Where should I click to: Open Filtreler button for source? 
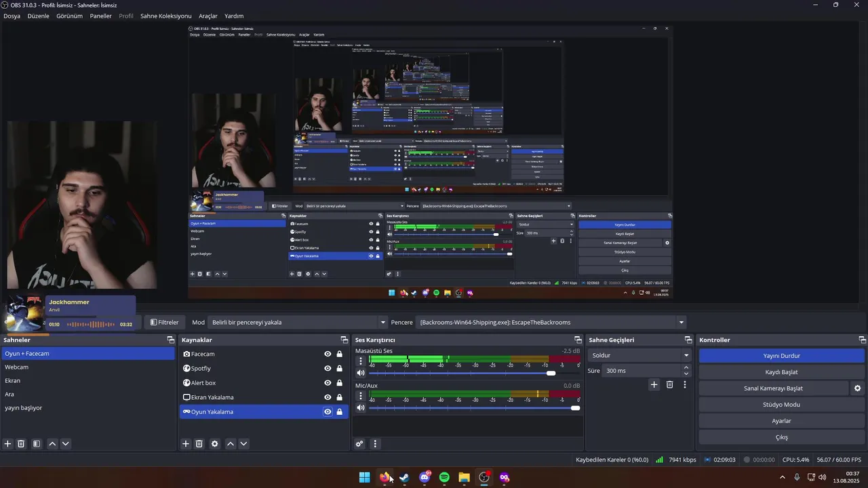(x=165, y=323)
